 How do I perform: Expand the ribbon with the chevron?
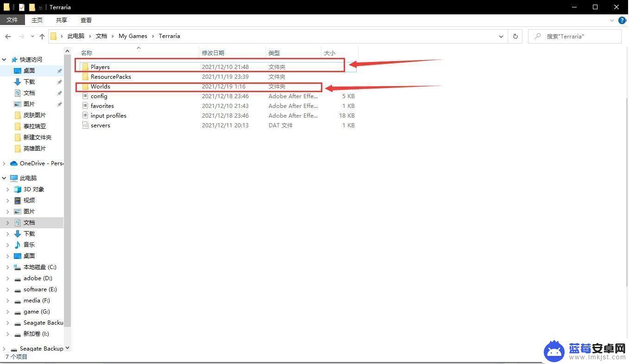[612, 20]
